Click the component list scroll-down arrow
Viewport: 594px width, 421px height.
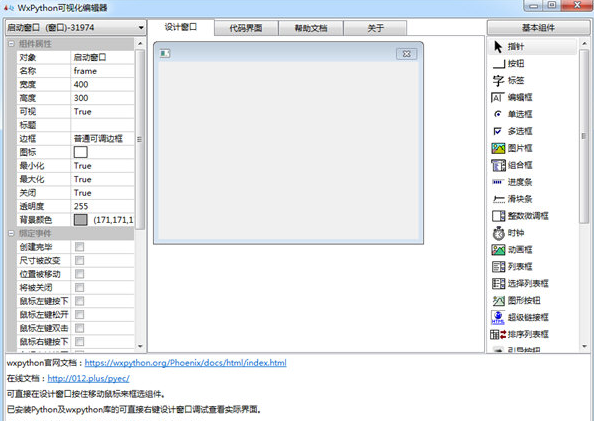pyautogui.click(x=585, y=346)
